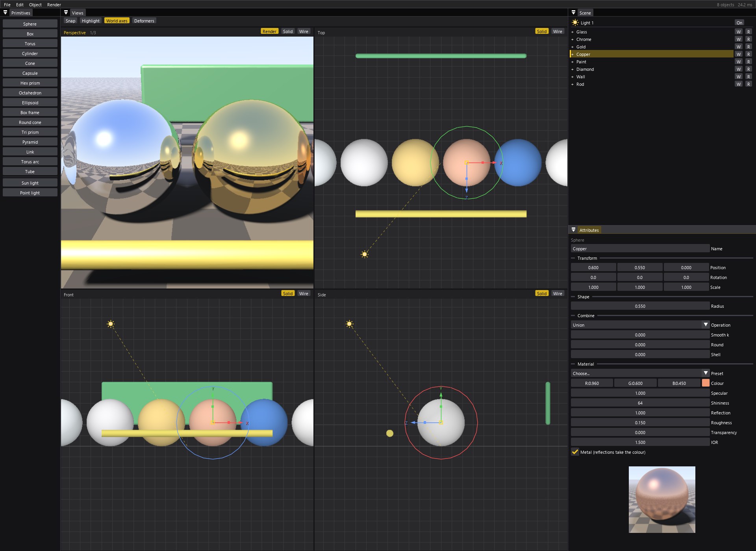Click the Roughness value field
Viewport: 756px width, 551px height.
[640, 422]
